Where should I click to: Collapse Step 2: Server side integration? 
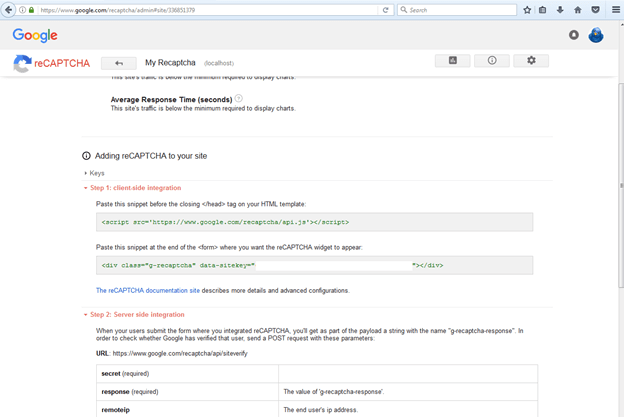[134, 314]
